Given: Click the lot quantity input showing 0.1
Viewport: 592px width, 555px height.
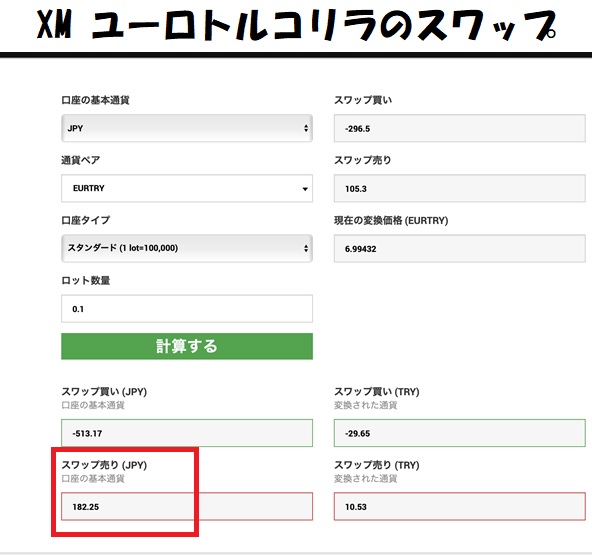Looking at the screenshot, I should [x=187, y=308].
